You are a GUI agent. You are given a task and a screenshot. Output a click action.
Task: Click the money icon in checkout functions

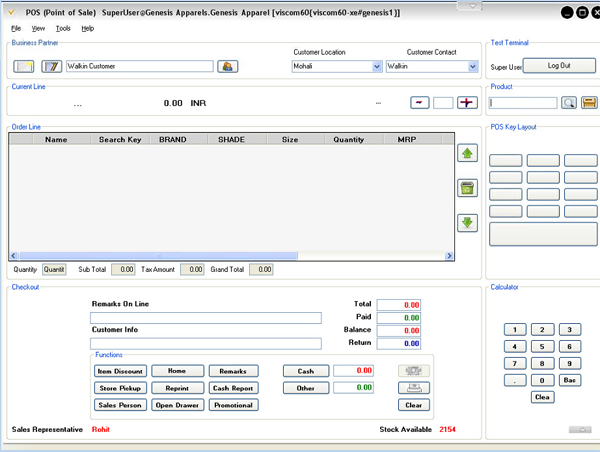tap(414, 370)
